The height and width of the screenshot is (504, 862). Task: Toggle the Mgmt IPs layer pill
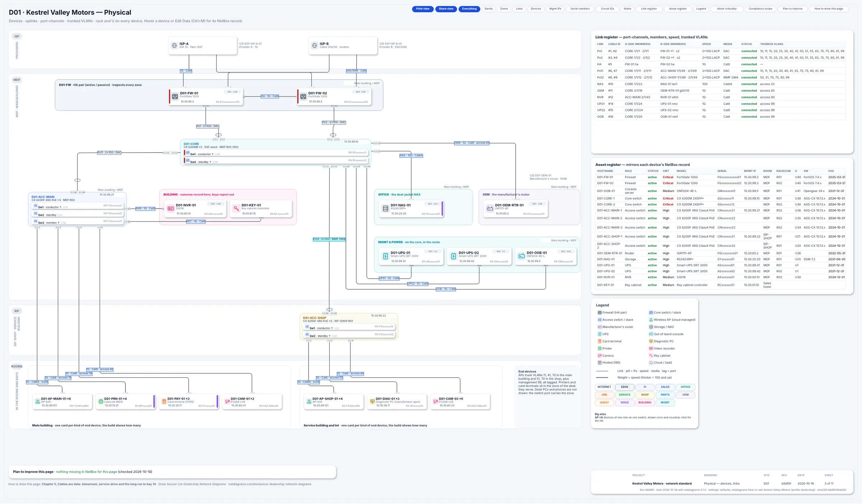click(555, 9)
